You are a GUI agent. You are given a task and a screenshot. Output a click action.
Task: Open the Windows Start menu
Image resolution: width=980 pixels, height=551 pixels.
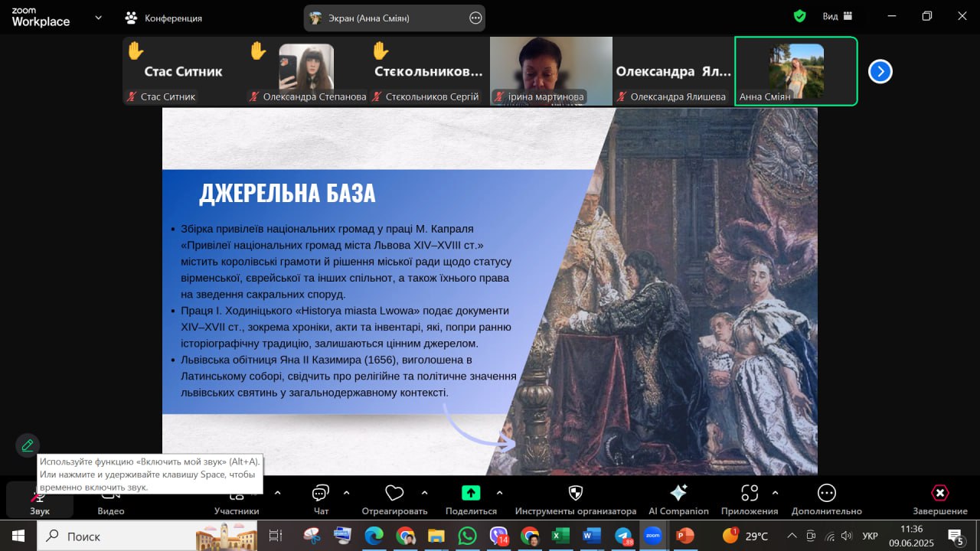[x=17, y=536]
